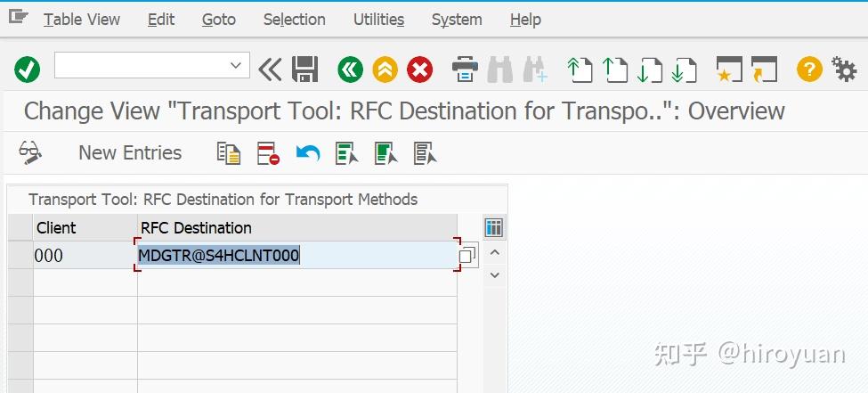Click the Copy As icon
Screen dimensions: 868x393
pos(229,153)
